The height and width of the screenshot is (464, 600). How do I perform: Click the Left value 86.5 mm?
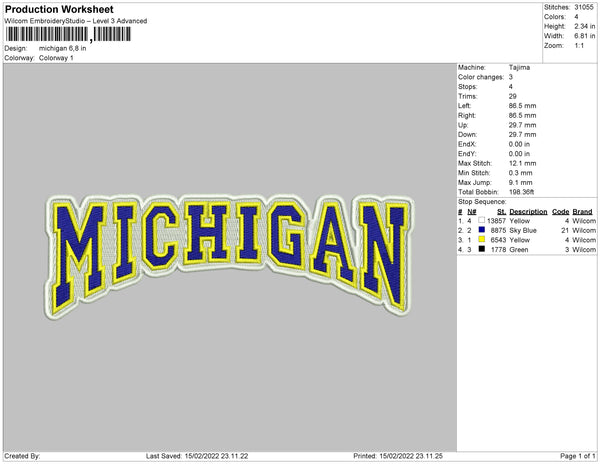point(522,106)
